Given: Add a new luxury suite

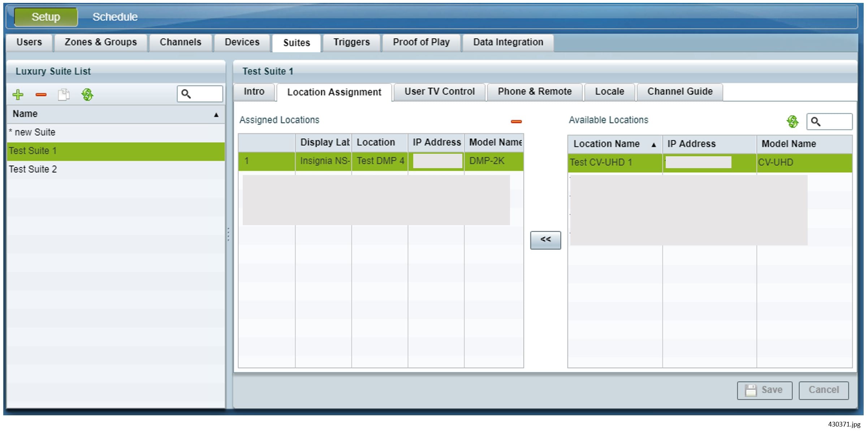Looking at the screenshot, I should pos(17,95).
